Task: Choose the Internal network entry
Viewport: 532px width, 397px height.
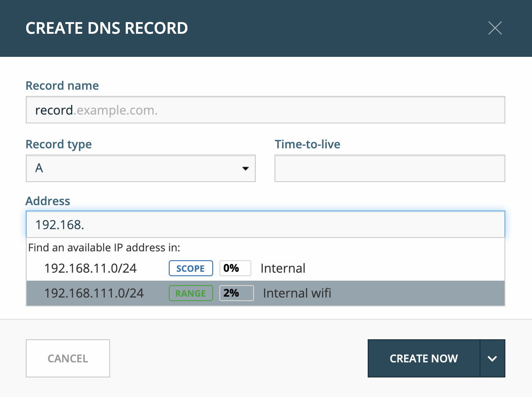Action: tap(283, 268)
